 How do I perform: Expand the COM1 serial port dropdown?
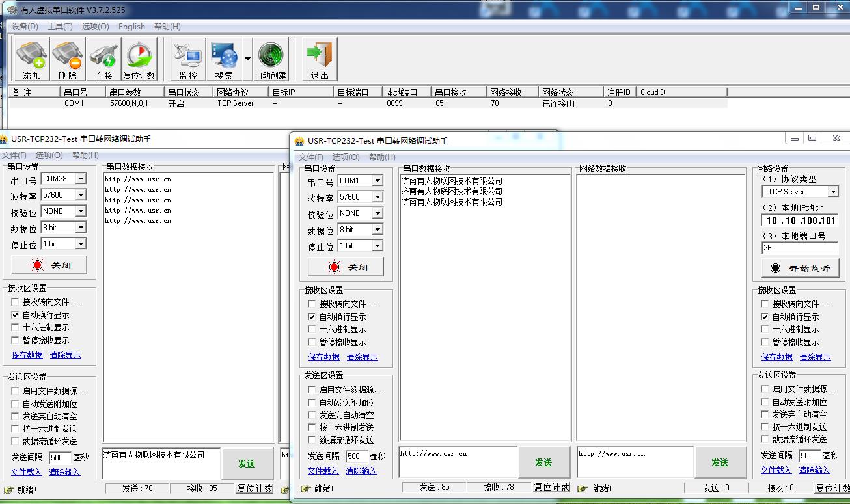tap(377, 181)
